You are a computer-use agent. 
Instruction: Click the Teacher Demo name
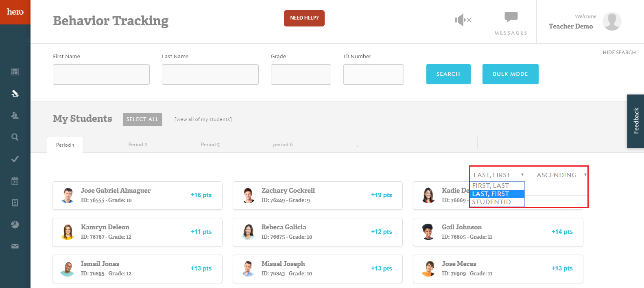(571, 26)
